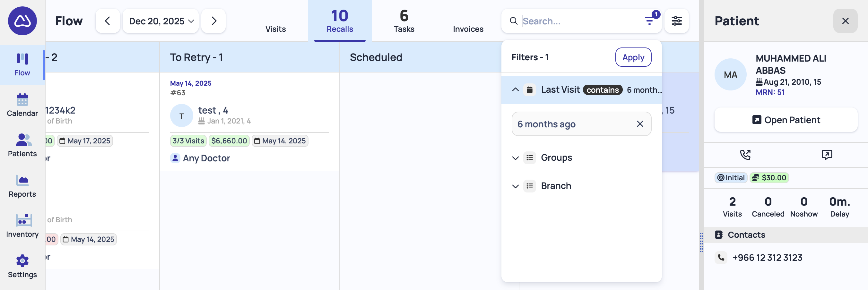Expand the Branch filter
Image resolution: width=868 pixels, height=290 pixels.
pyautogui.click(x=515, y=186)
